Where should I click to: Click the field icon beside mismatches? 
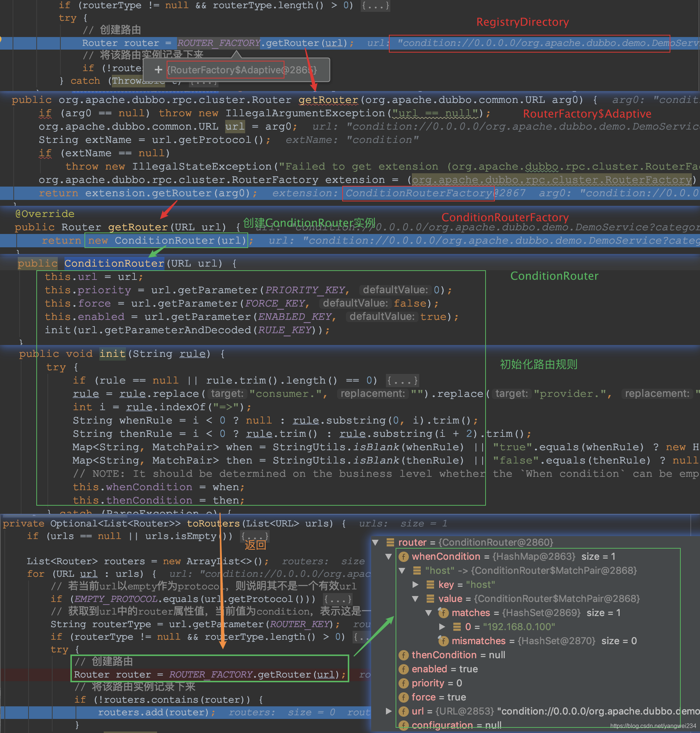pos(443,641)
